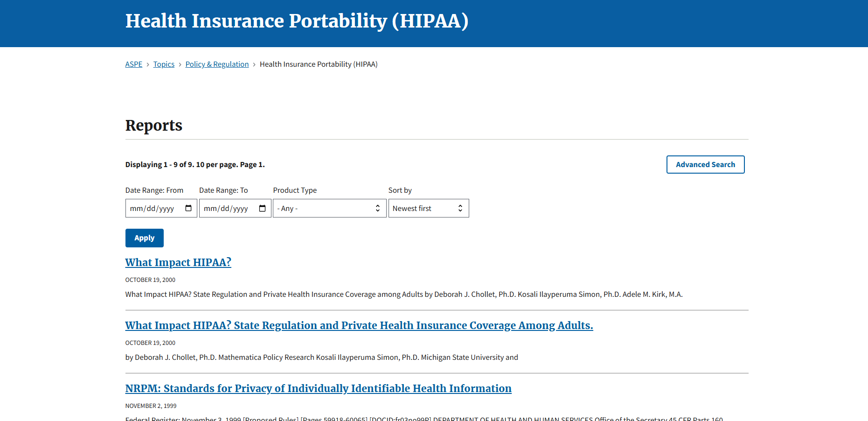Click the stepper arrows on Product Type dropdown

click(x=378, y=208)
